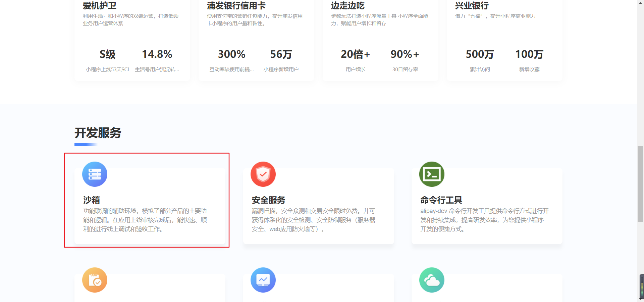Click the 100万 statistic value
Viewport: 644px width, 302px height.
pos(529,54)
